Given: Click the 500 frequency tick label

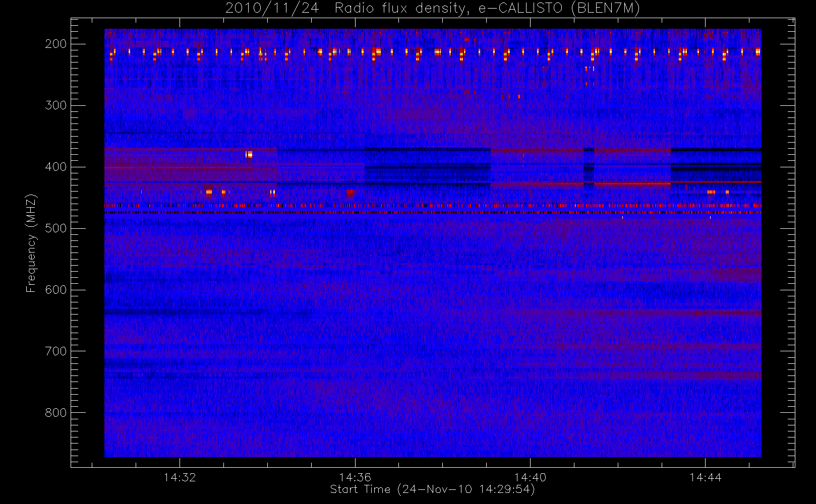Looking at the screenshot, I should coord(55,228).
